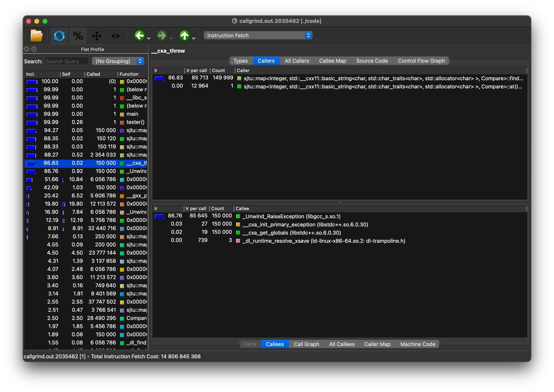The image size is (554, 392).
Task: Click the Search Query input field
Action: [67, 61]
